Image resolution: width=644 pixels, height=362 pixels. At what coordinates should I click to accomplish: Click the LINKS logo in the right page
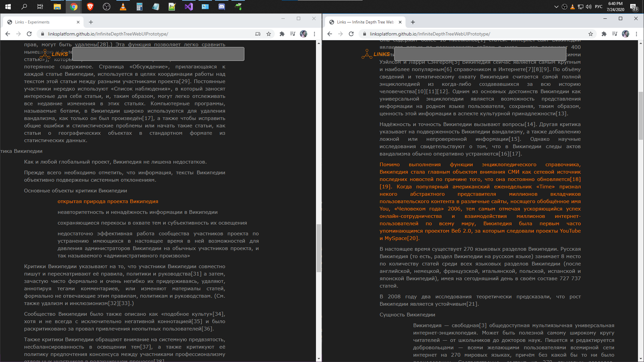(376, 54)
